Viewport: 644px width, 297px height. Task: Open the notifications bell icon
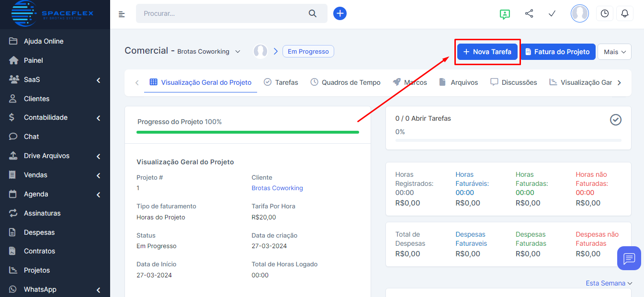point(625,13)
